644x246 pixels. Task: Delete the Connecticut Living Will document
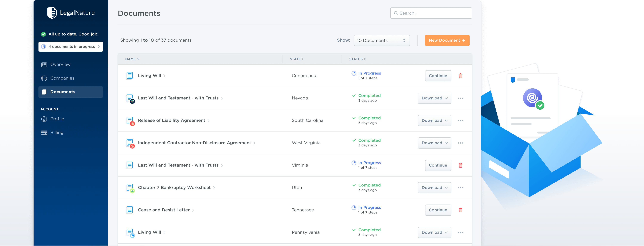click(460, 76)
